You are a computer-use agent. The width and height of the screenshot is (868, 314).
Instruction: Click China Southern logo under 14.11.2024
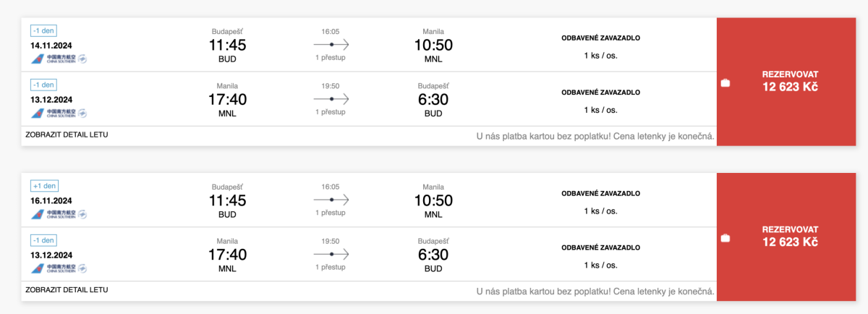tap(59, 59)
